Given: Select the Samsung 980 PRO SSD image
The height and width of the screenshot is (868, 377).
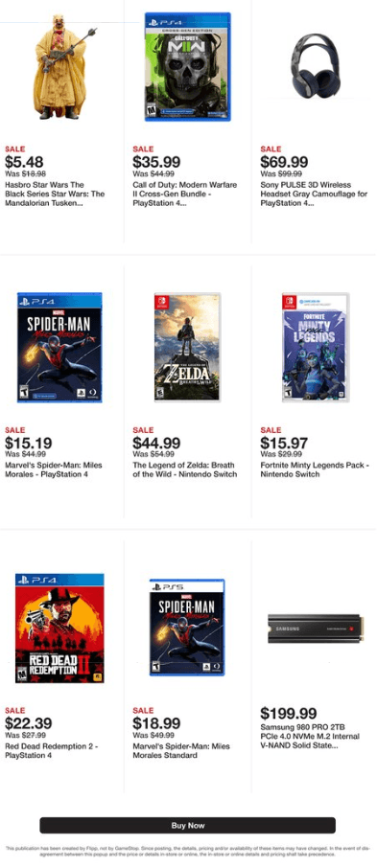Looking at the screenshot, I should pos(316,628).
